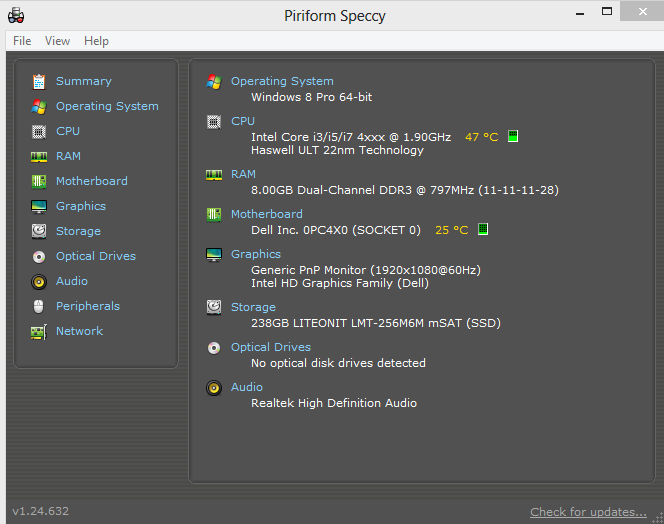Open the View menu
This screenshot has height=524, width=664.
click(x=57, y=41)
